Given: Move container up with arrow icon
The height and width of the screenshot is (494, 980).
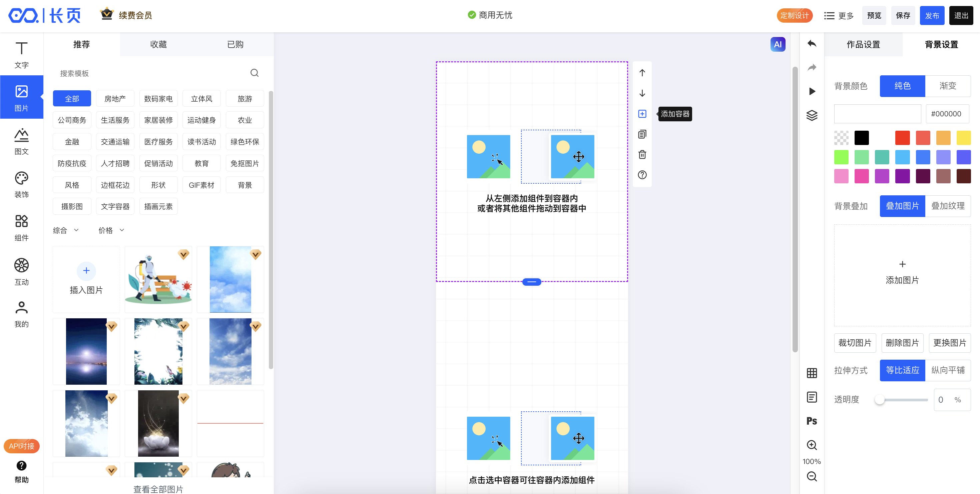Looking at the screenshot, I should tap(642, 73).
